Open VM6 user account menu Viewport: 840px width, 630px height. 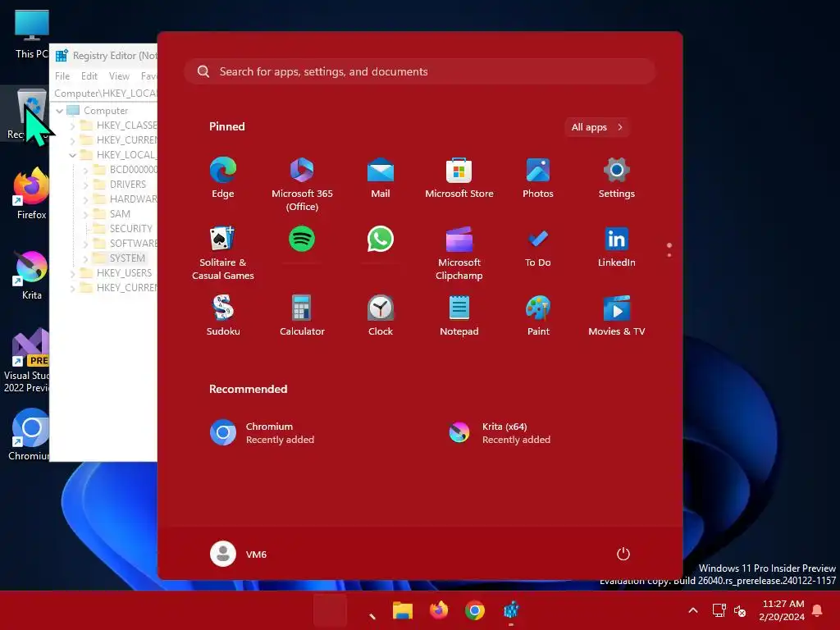(239, 554)
